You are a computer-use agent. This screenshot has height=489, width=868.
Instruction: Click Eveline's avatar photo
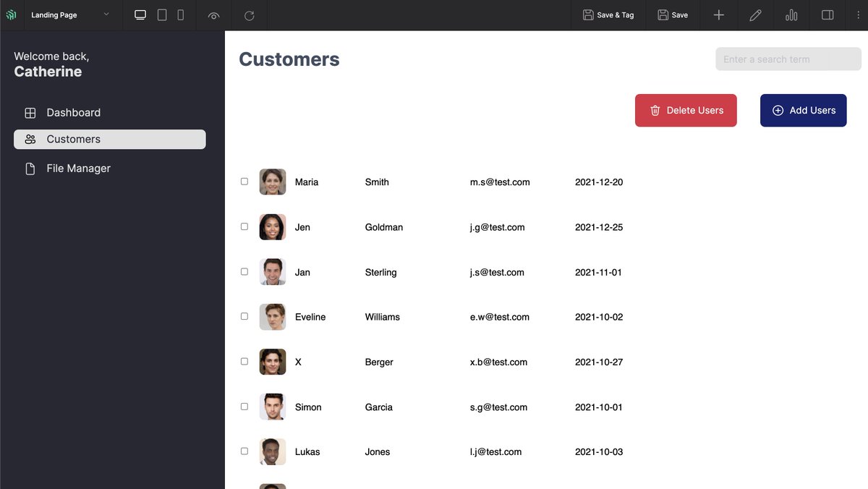[273, 317]
